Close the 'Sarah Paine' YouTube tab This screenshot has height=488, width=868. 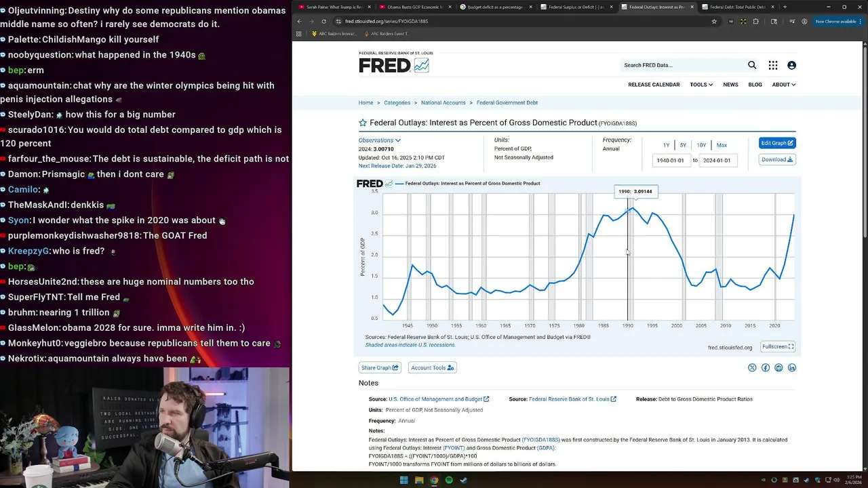click(368, 7)
